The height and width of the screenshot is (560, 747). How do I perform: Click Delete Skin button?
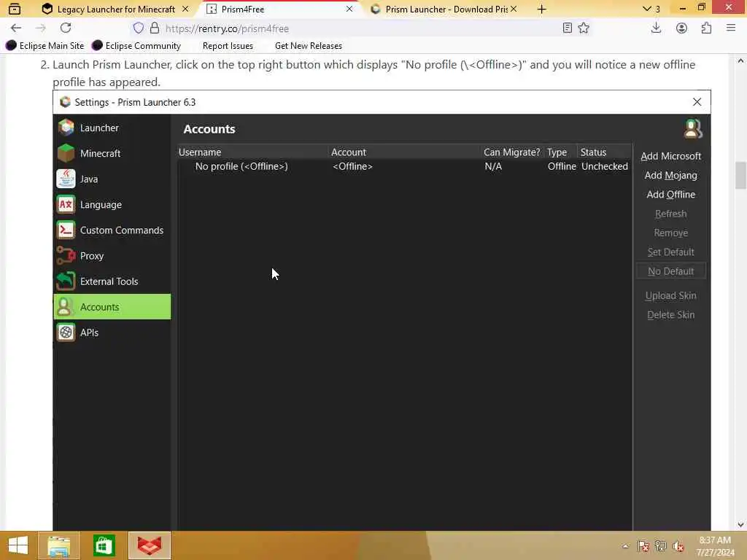pyautogui.click(x=671, y=315)
